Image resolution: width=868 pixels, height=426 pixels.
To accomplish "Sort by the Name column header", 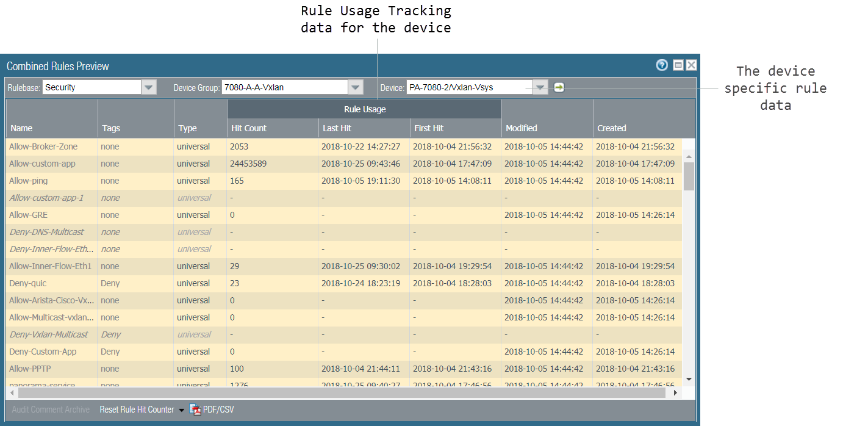I will click(x=21, y=128).
